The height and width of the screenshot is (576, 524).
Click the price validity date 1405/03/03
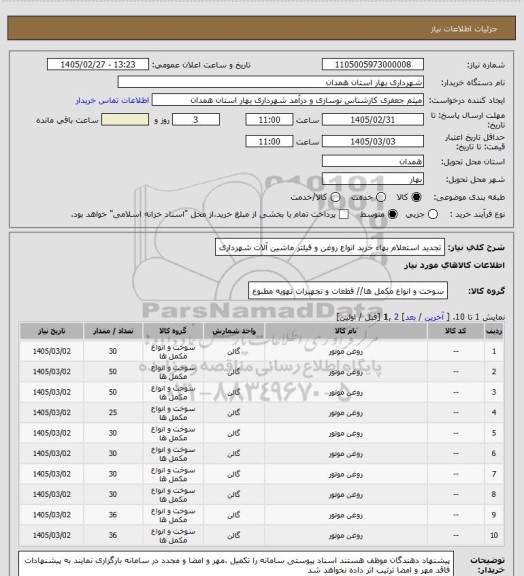tap(373, 141)
